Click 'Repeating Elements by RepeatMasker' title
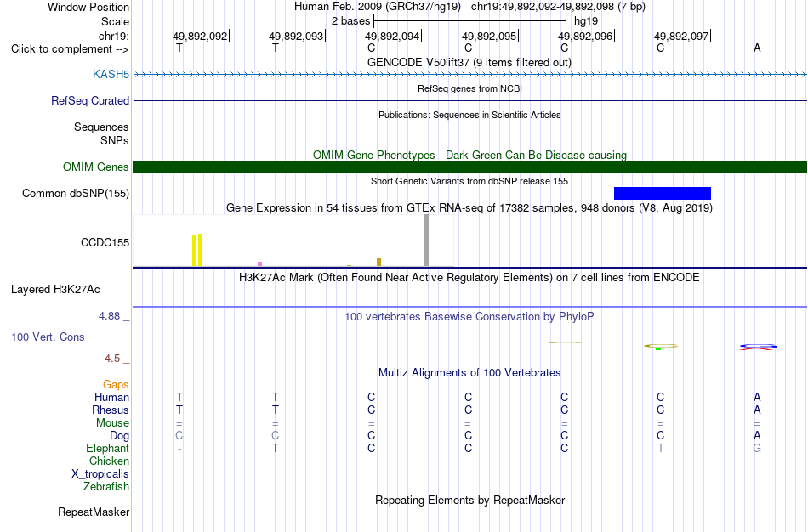Screen dimensions: 808x532 (469, 500)
